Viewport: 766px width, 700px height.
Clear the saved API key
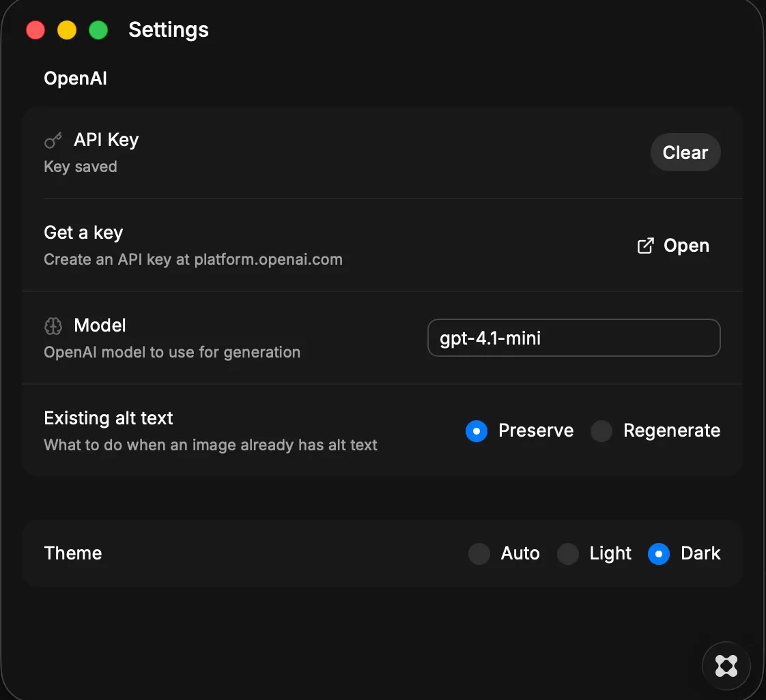click(685, 152)
